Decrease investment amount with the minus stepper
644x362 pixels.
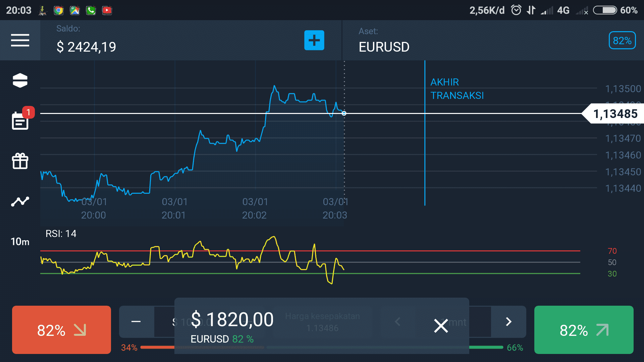tap(136, 322)
